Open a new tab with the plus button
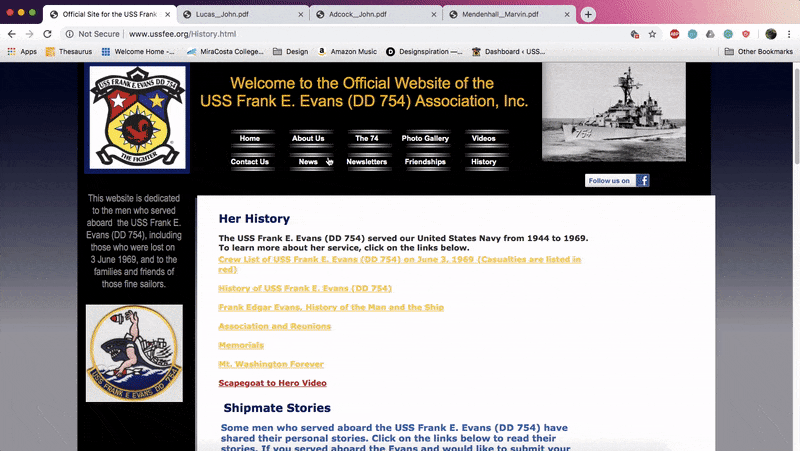800x451 pixels. [588, 14]
